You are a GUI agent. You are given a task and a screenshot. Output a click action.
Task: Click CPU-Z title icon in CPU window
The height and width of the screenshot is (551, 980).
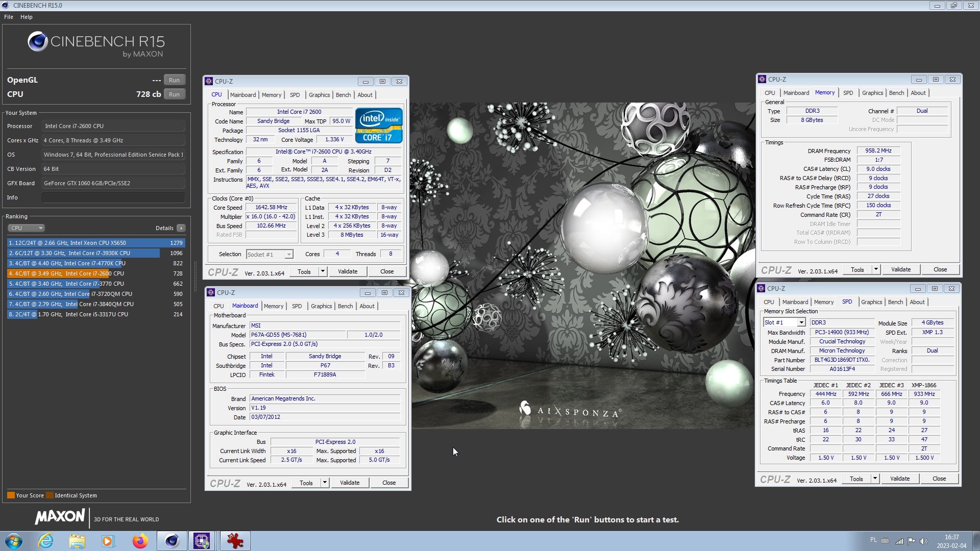pyautogui.click(x=209, y=81)
